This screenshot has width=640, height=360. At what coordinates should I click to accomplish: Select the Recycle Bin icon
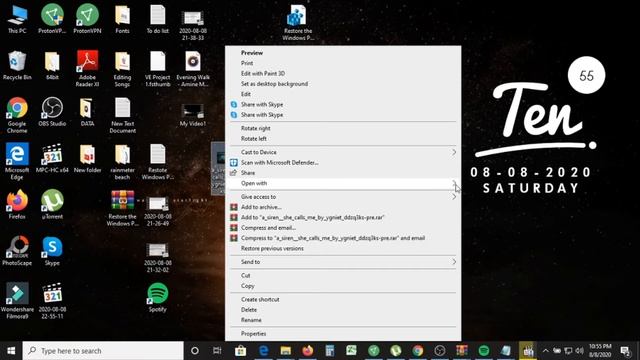(17, 65)
